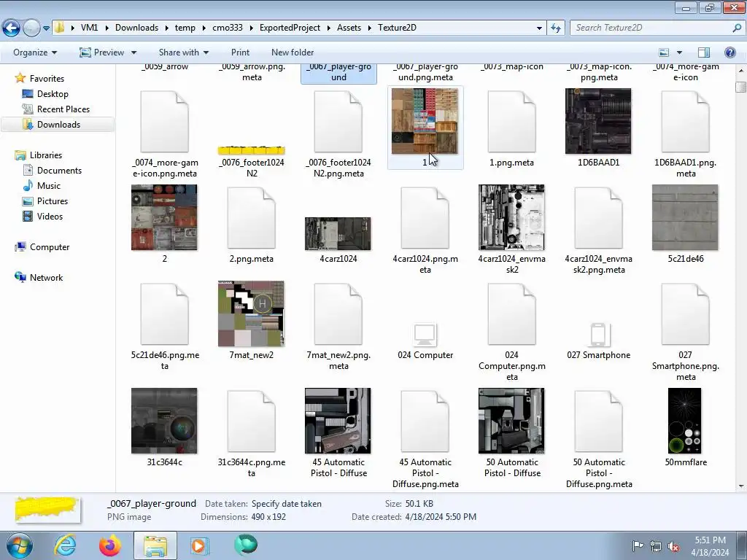This screenshot has width=747, height=560.
Task: Select the 5c21de46 concrete texture
Action: (685, 217)
